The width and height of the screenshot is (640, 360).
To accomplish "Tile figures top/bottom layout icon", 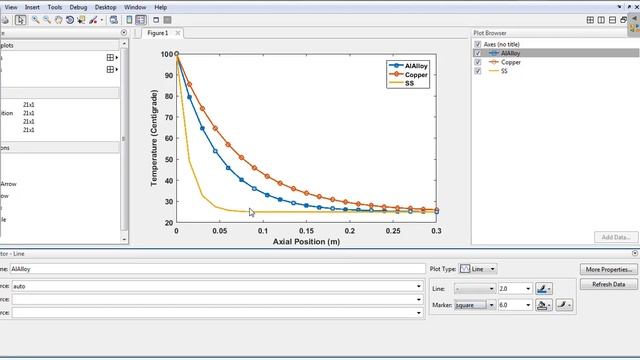I will click(x=612, y=20).
